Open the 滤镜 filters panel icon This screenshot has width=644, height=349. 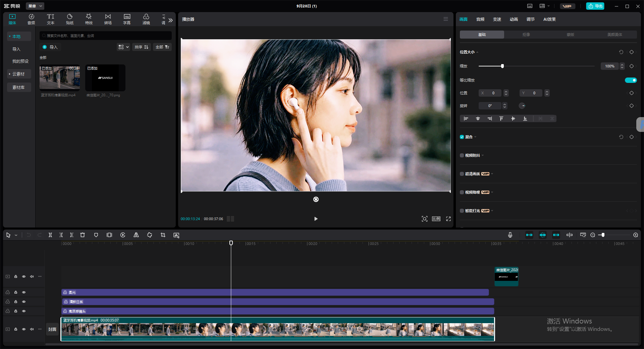[x=146, y=19]
